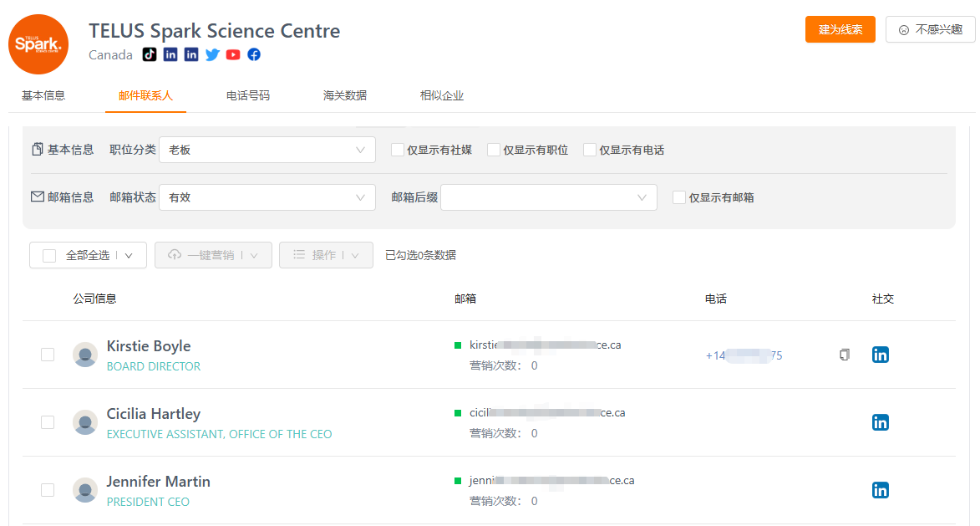Toggle the 仅显示有电话 checkbox
The height and width of the screenshot is (526, 980).
pos(589,150)
